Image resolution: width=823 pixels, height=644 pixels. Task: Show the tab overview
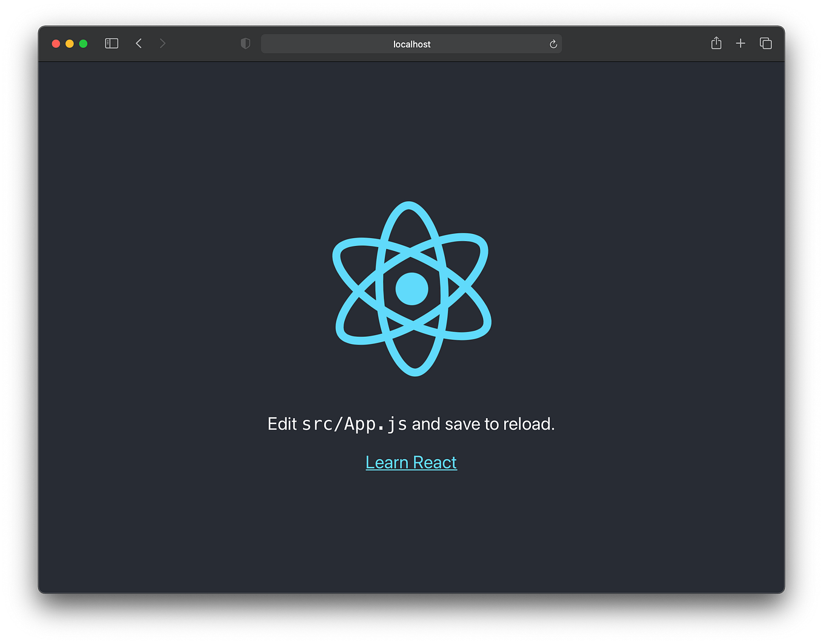766,44
